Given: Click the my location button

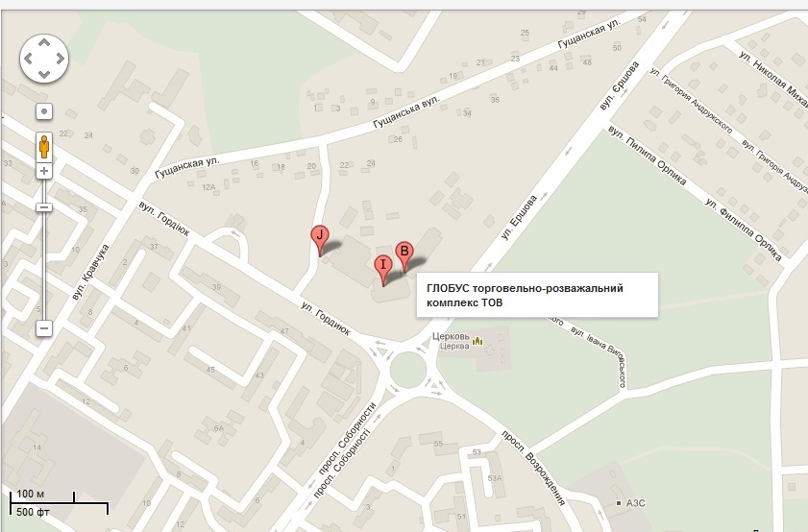Looking at the screenshot, I should (44, 111).
